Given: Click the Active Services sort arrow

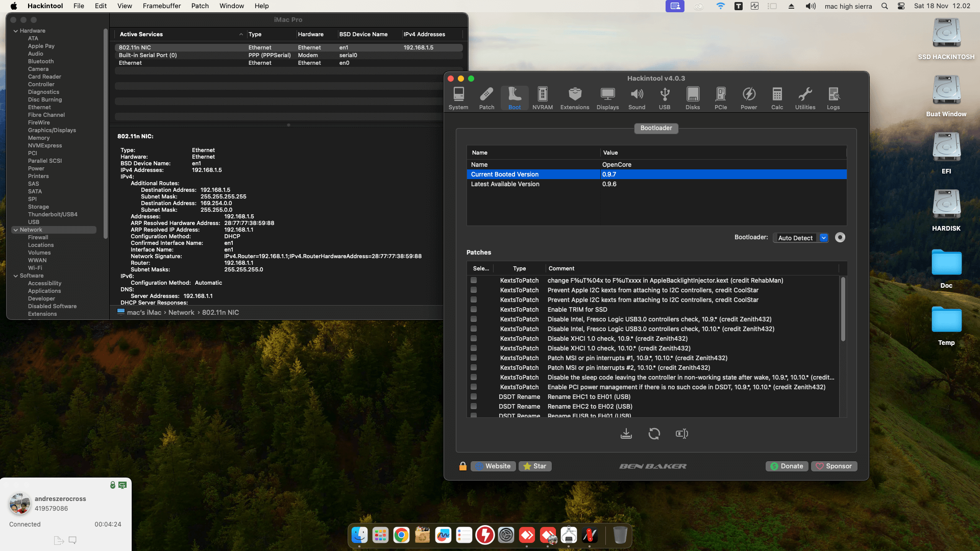Looking at the screenshot, I should 241,35.
